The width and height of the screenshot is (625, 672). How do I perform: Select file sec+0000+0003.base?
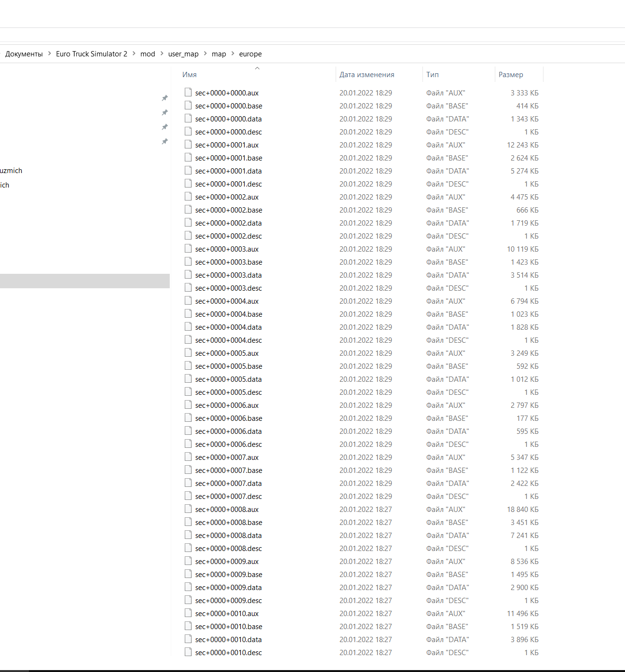(x=229, y=262)
